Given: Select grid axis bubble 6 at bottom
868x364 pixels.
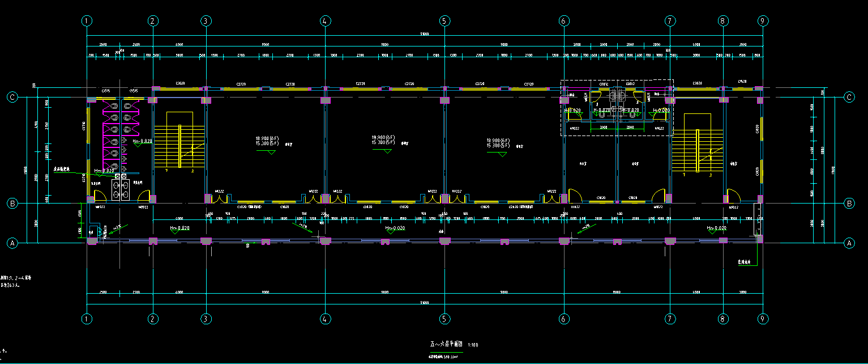Looking at the screenshot, I should tap(563, 319).
